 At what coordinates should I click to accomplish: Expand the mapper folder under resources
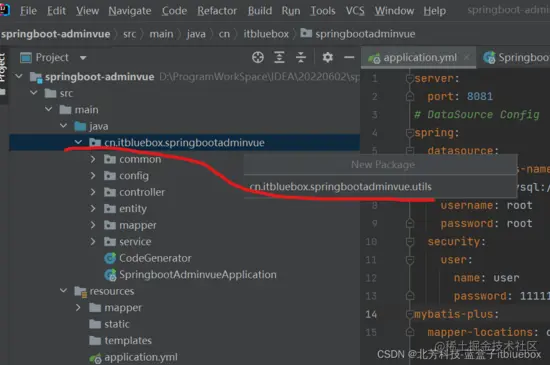pos(78,307)
